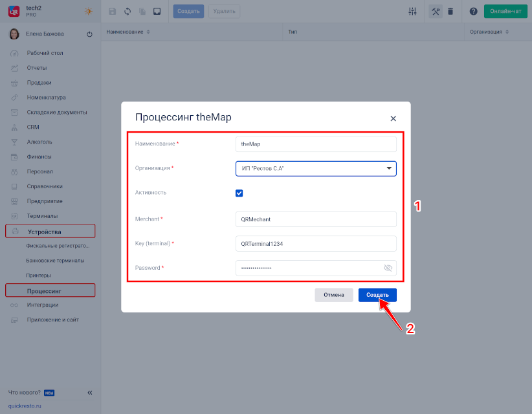The image size is (532, 414).
Task: Expand the Устройства menu section
Action: (x=50, y=231)
